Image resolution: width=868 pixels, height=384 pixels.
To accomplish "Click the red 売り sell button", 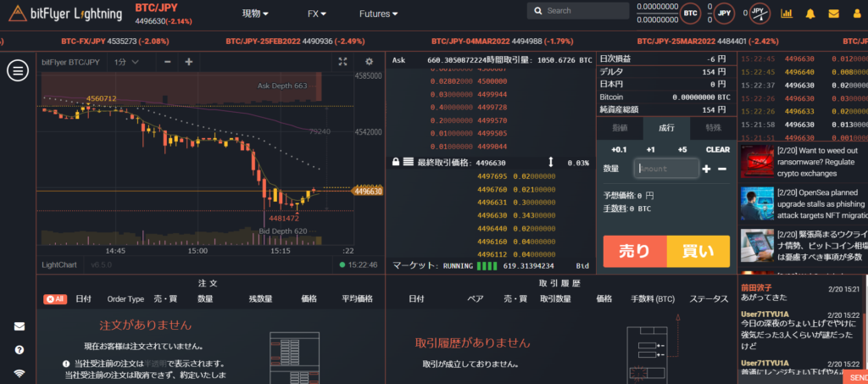I will 635,252.
